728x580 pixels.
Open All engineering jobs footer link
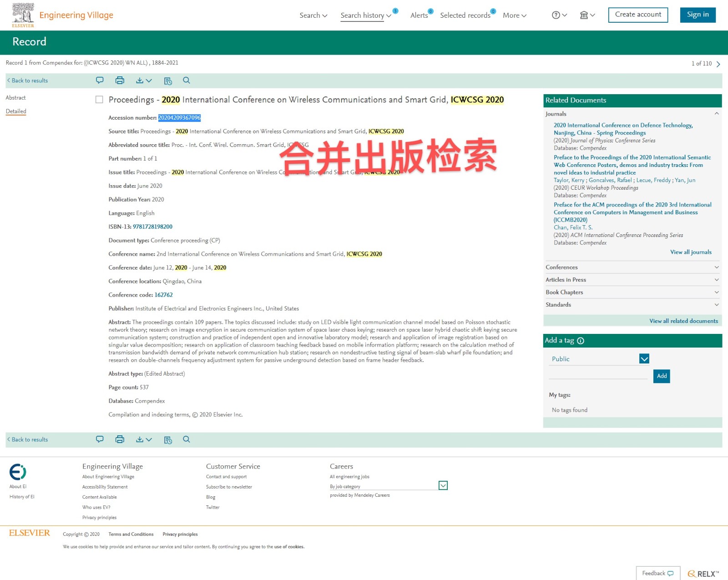tap(349, 477)
